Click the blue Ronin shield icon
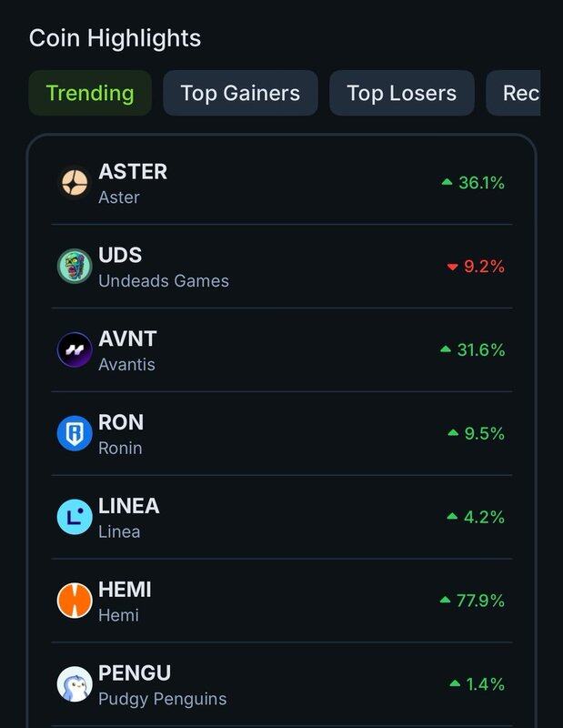Image resolution: width=563 pixels, height=728 pixels. coord(75,433)
